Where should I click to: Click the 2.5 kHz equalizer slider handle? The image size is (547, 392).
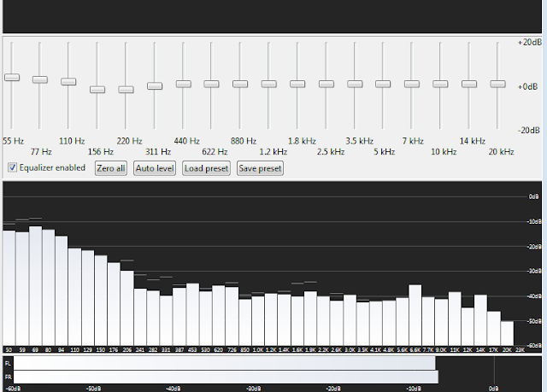(326, 84)
